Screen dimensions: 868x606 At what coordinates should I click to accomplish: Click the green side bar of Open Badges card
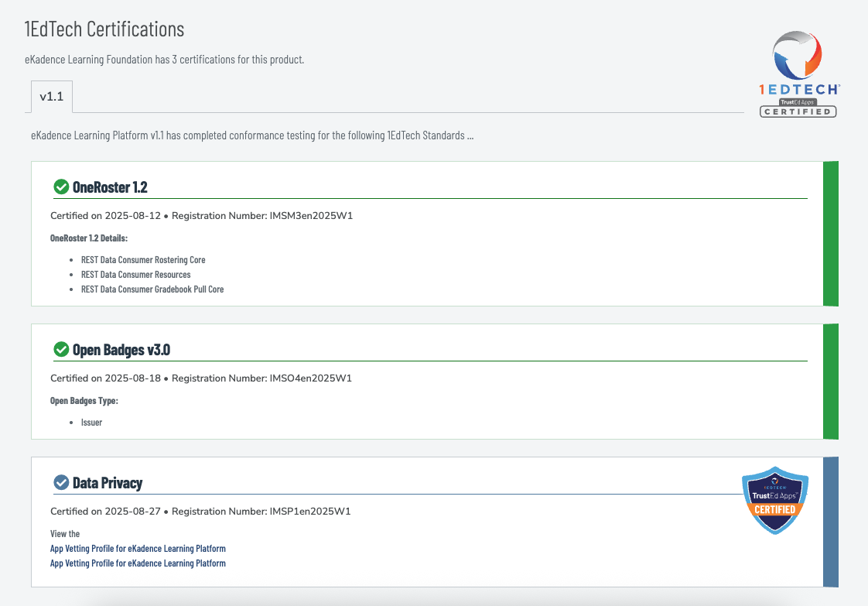pyautogui.click(x=830, y=382)
